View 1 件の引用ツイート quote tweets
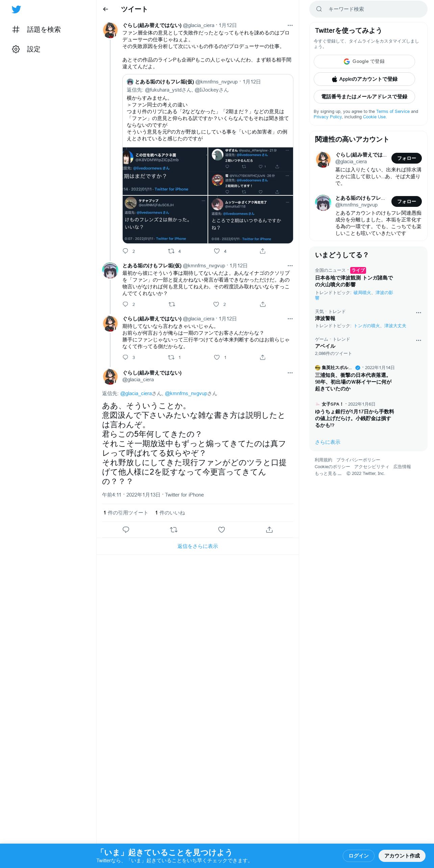Image resolution: width=434 pixels, height=868 pixels. click(126, 513)
